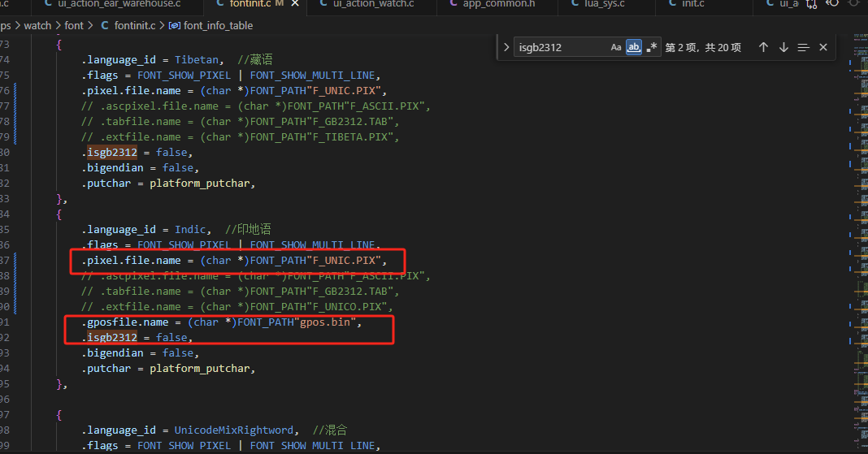Click FONT_SHOW_MULTI_LINE in Tibetan flags line

coord(312,76)
